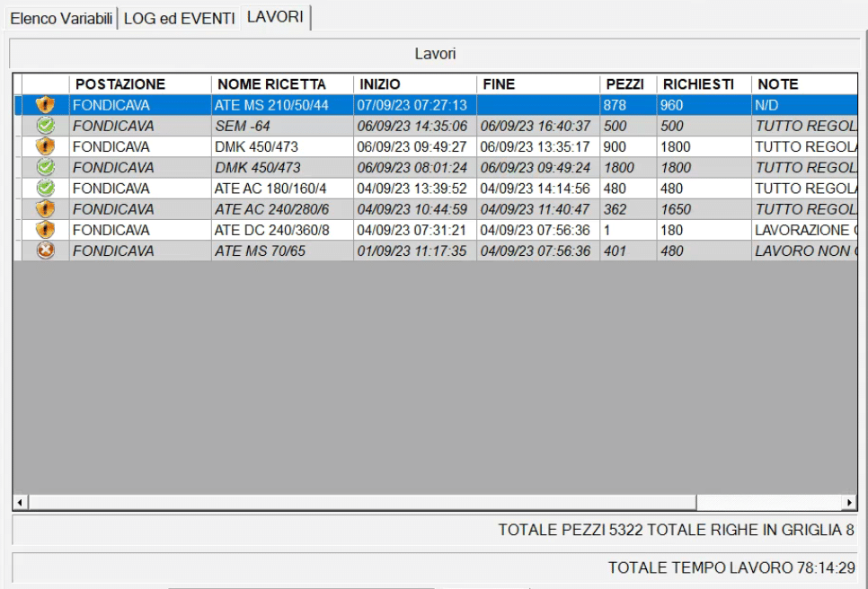Screen dimensions: 868x589
Task: Click the warning shield icon for ATE DC 240/360/8
Action: click(45, 230)
